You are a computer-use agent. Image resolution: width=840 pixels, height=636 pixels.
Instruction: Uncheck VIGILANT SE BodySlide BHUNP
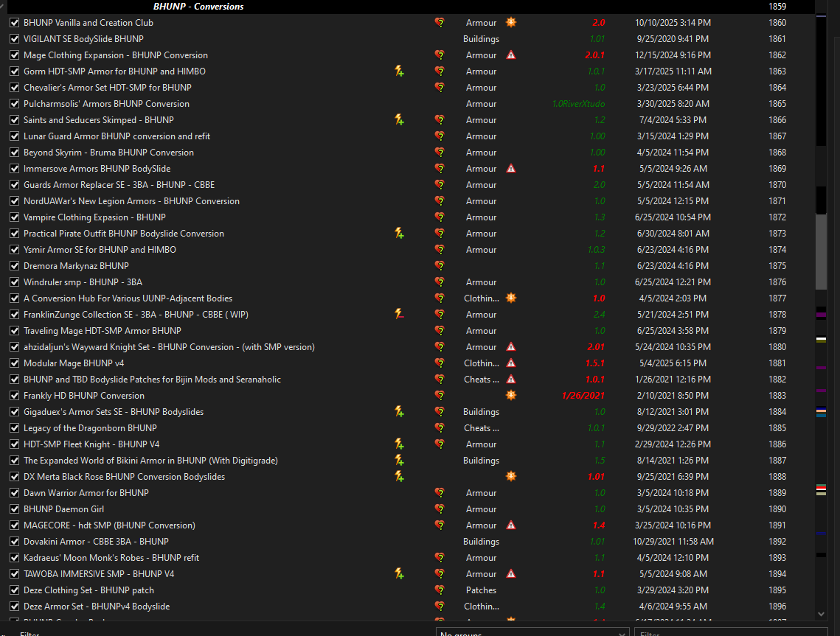click(x=15, y=39)
